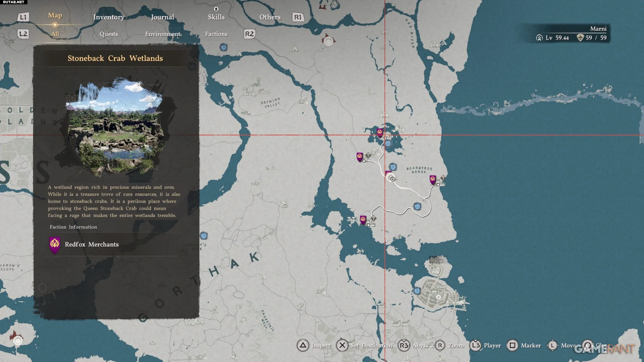Open the Skills tab
Viewport: 644px width, 362px height.
click(x=216, y=17)
